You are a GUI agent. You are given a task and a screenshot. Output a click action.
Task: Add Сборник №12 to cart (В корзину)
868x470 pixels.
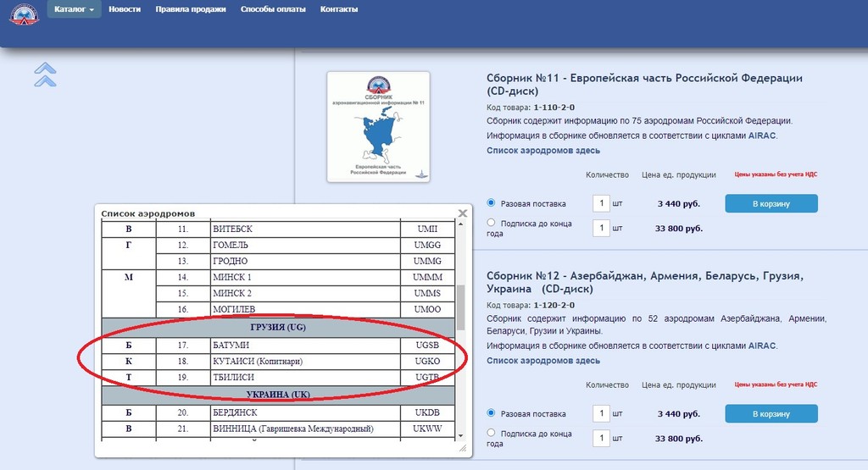(771, 413)
